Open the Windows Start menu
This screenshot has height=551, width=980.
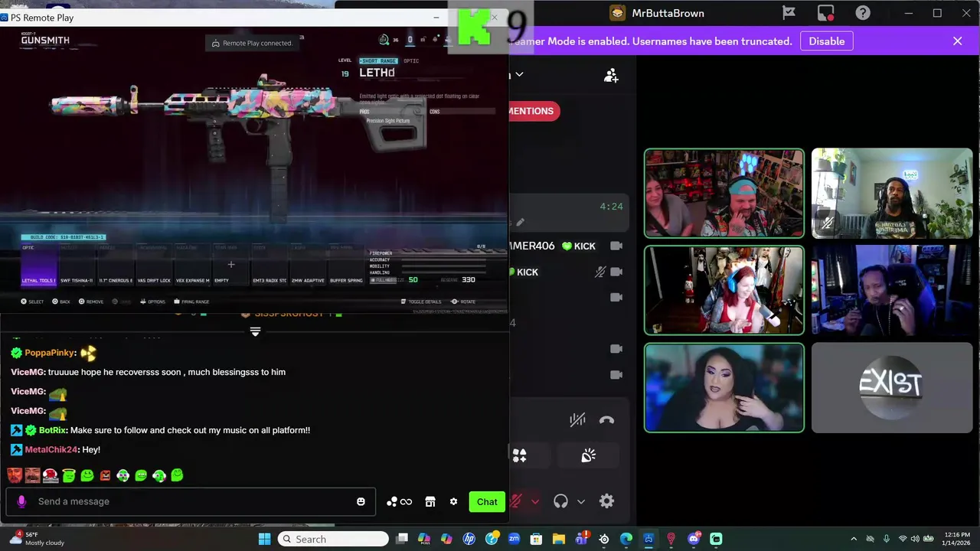point(264,539)
